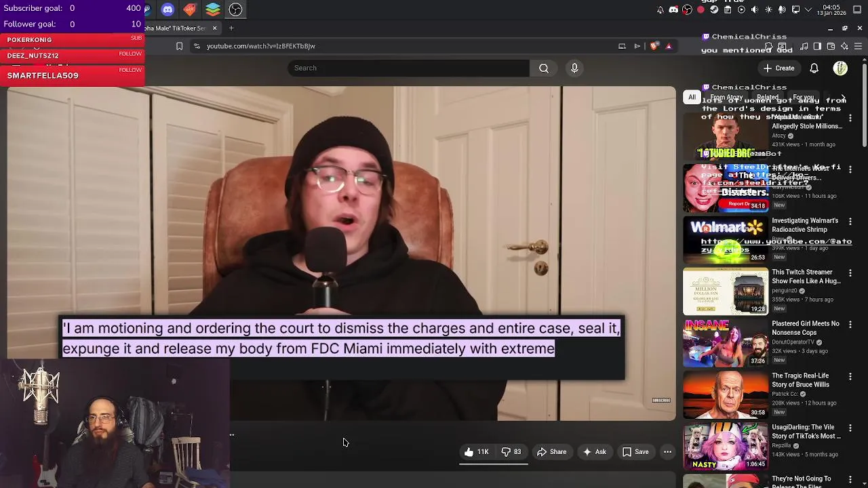Open title 'The Tragic Real-Life Story of Bruce Willis'

800,380
